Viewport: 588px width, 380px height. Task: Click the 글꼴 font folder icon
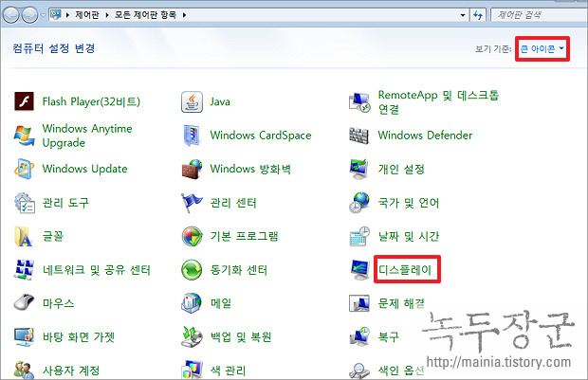pyautogui.click(x=24, y=237)
